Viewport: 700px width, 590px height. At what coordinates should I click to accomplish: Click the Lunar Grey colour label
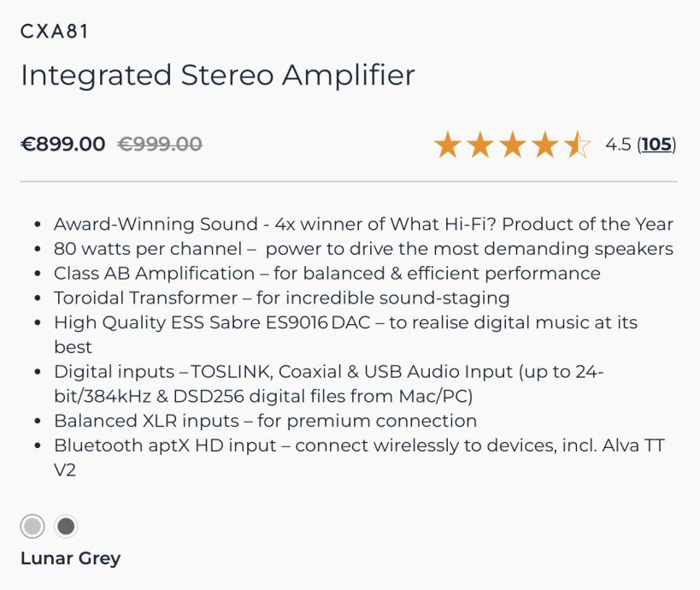point(70,558)
